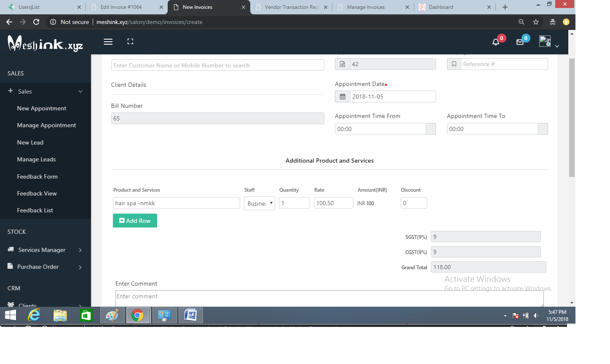This screenshot has height=364, width=610.
Task: Collapse the Sales menu chevron
Action: click(x=80, y=91)
